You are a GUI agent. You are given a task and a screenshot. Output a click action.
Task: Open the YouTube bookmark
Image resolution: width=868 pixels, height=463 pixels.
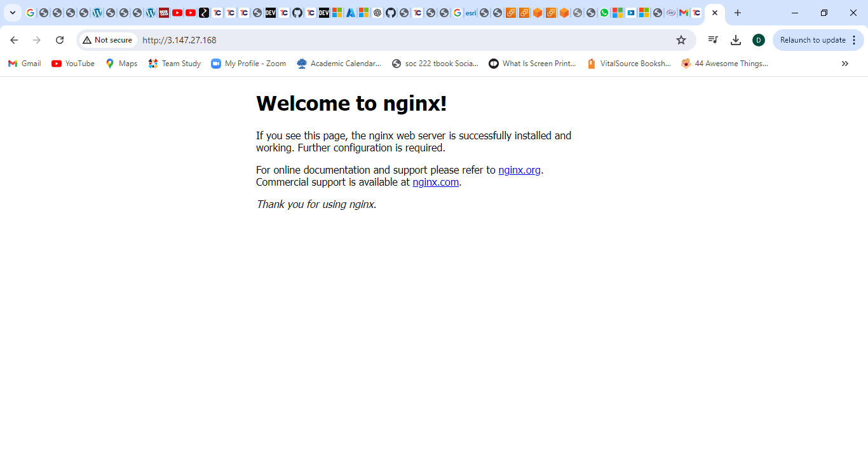[x=73, y=64]
